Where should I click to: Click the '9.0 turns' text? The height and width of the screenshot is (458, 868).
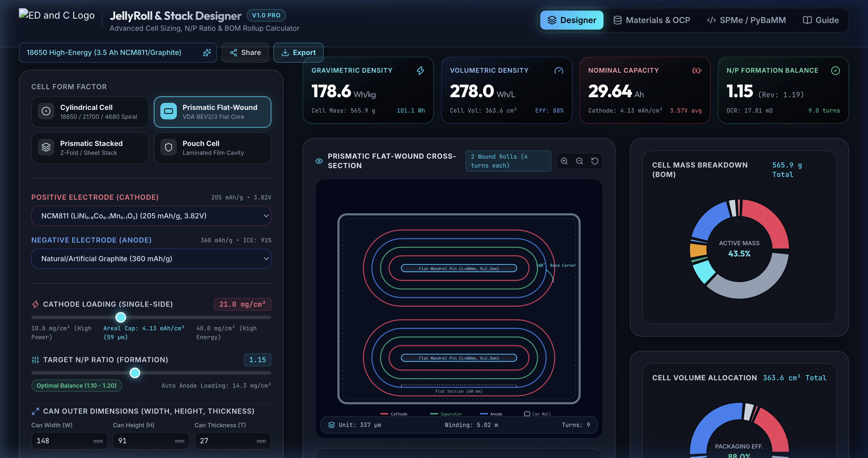pos(824,111)
